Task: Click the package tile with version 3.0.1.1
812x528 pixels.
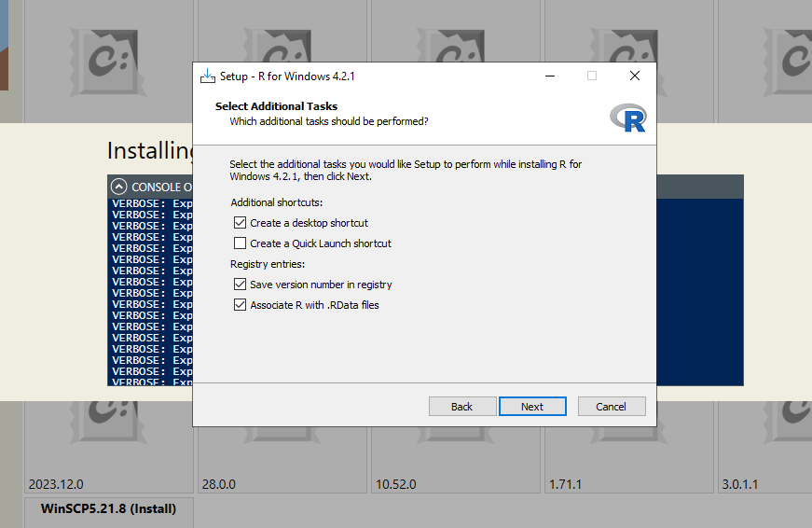Action: click(x=764, y=447)
